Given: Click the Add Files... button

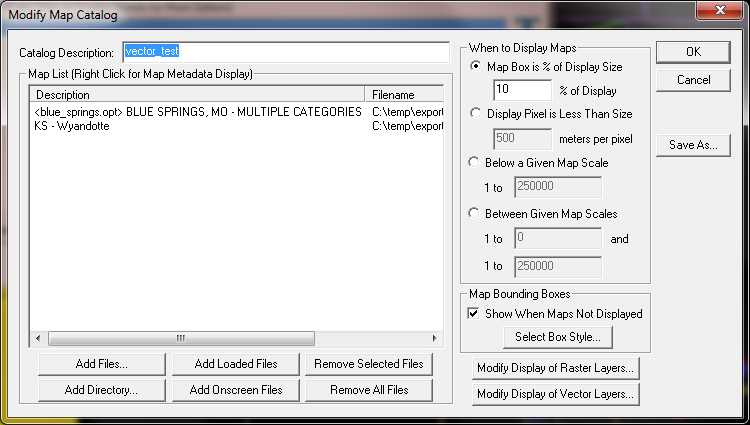Looking at the screenshot, I should point(101,364).
